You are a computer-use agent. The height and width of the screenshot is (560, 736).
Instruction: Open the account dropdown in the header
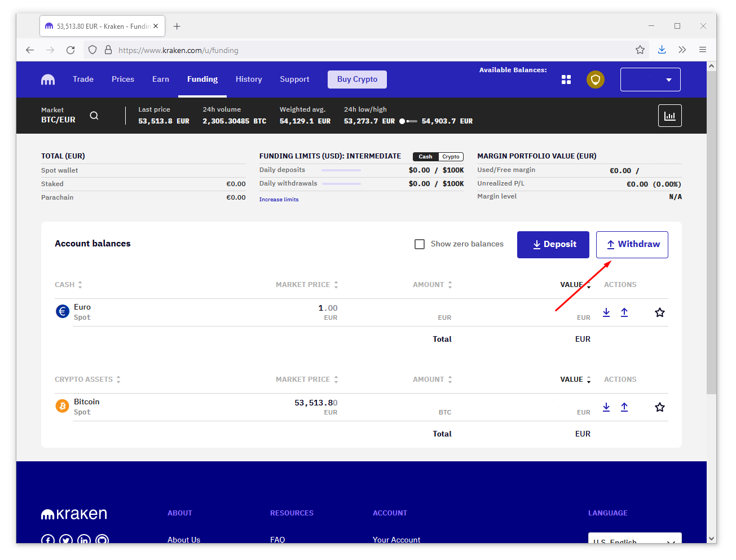650,80
